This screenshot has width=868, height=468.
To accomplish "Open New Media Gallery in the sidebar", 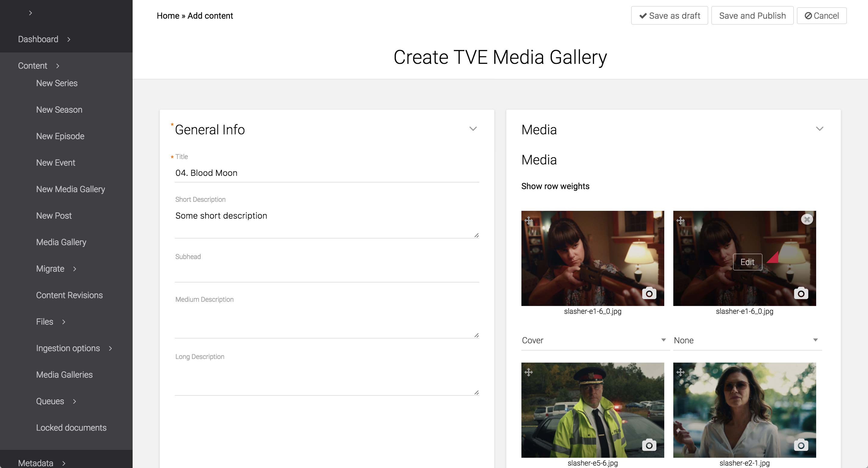I will (x=71, y=189).
